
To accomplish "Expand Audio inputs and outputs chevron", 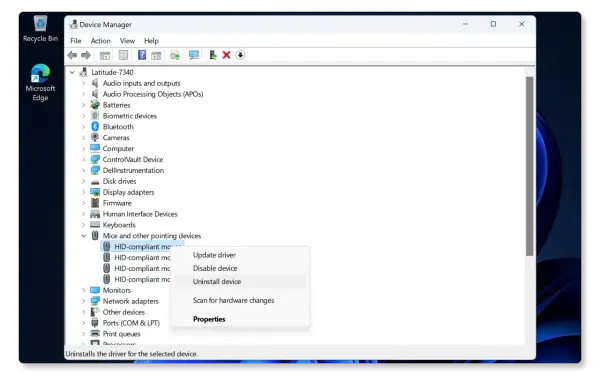I will coord(83,83).
